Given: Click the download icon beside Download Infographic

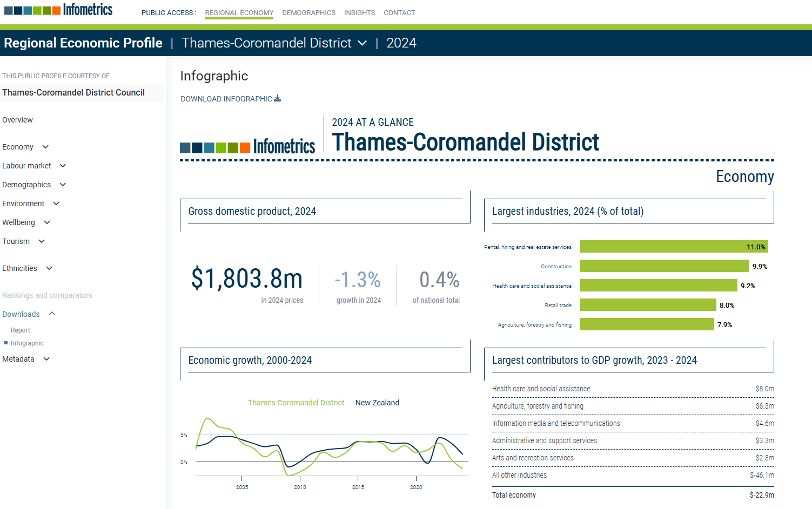Looking at the screenshot, I should (278, 99).
